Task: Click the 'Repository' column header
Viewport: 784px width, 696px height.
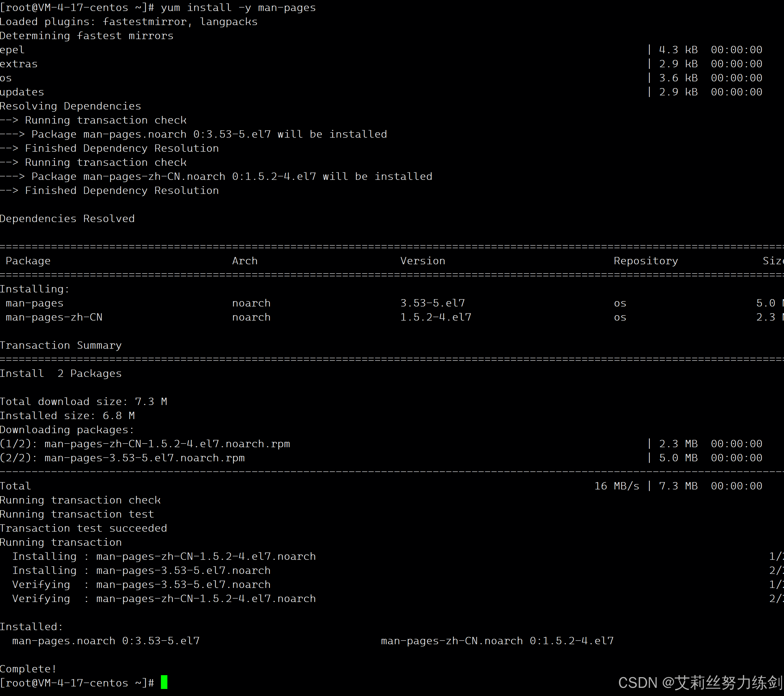Action: (646, 261)
